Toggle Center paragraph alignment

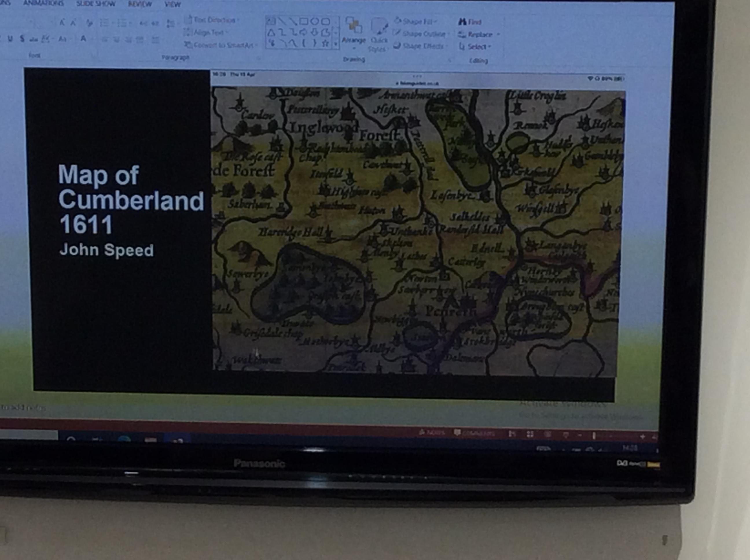pyautogui.click(x=117, y=40)
